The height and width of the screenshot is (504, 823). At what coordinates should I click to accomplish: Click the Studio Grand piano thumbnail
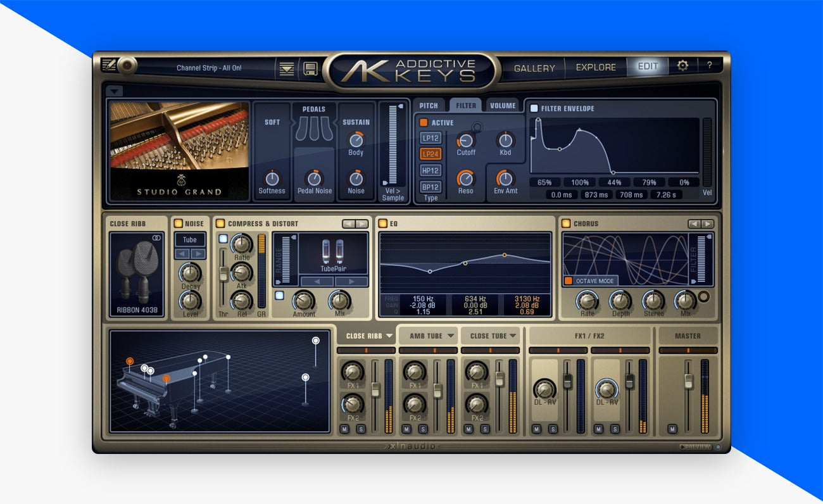(x=179, y=151)
